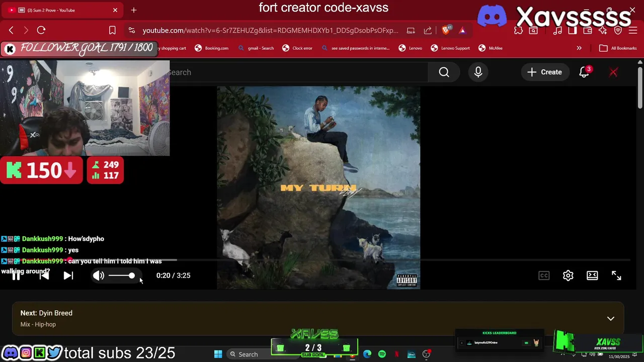
Task: Click the taskbar date 11/30/2025
Action: pos(619,356)
